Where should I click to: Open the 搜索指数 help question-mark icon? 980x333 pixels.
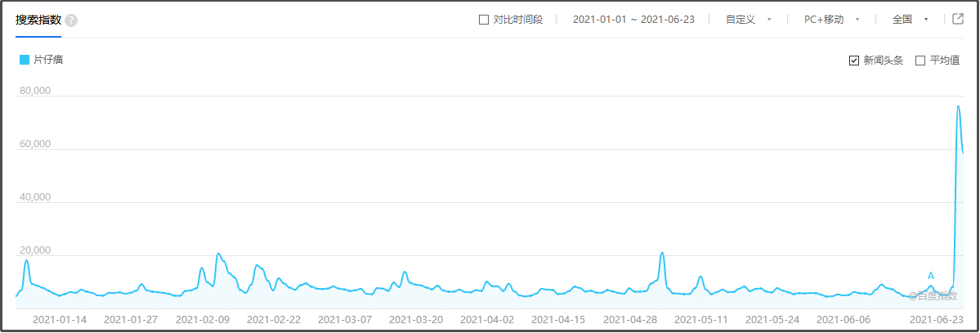click(x=71, y=20)
